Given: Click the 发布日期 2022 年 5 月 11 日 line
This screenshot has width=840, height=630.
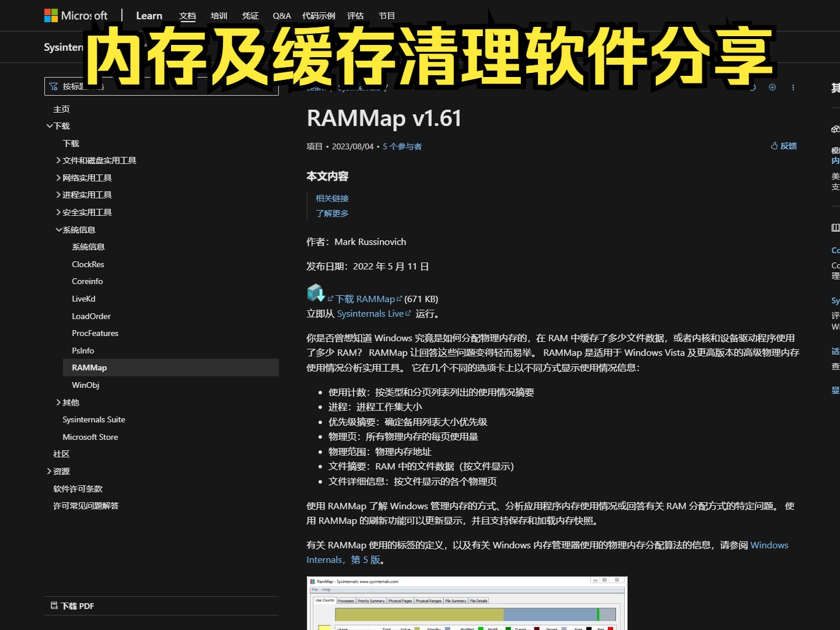Looking at the screenshot, I should pos(367,267).
